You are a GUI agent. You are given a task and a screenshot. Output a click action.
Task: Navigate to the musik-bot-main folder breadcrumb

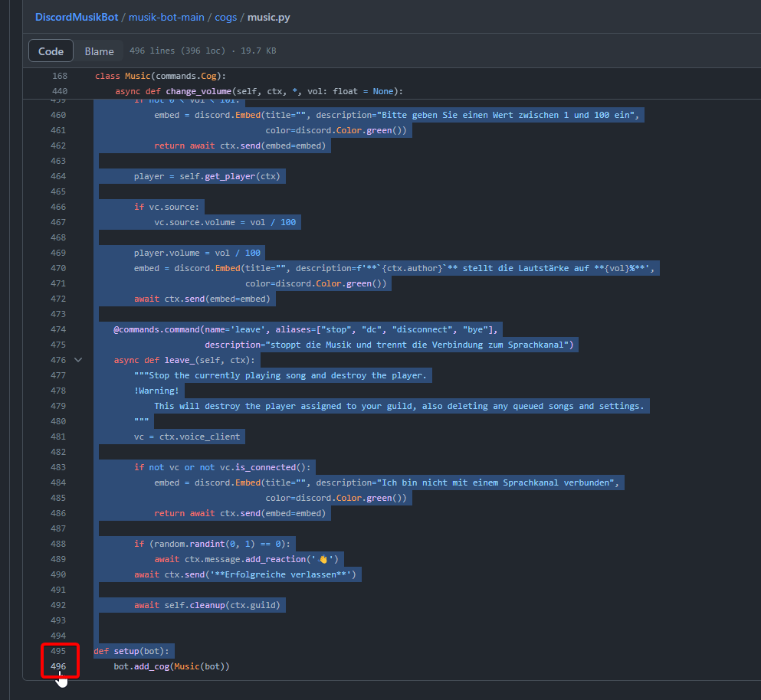click(x=166, y=17)
